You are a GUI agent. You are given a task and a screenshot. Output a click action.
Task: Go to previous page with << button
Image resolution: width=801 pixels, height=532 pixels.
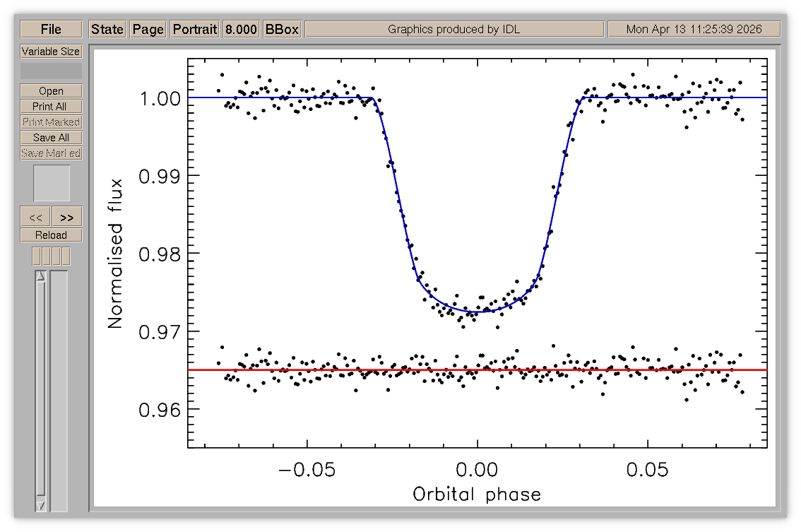pyautogui.click(x=35, y=217)
